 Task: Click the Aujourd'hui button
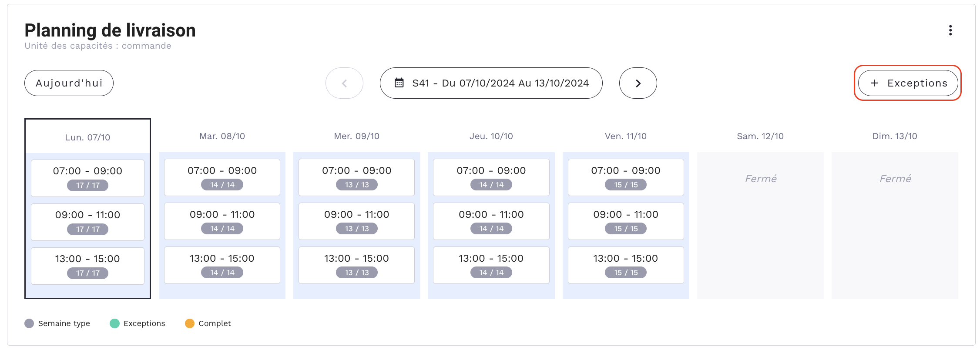(69, 83)
